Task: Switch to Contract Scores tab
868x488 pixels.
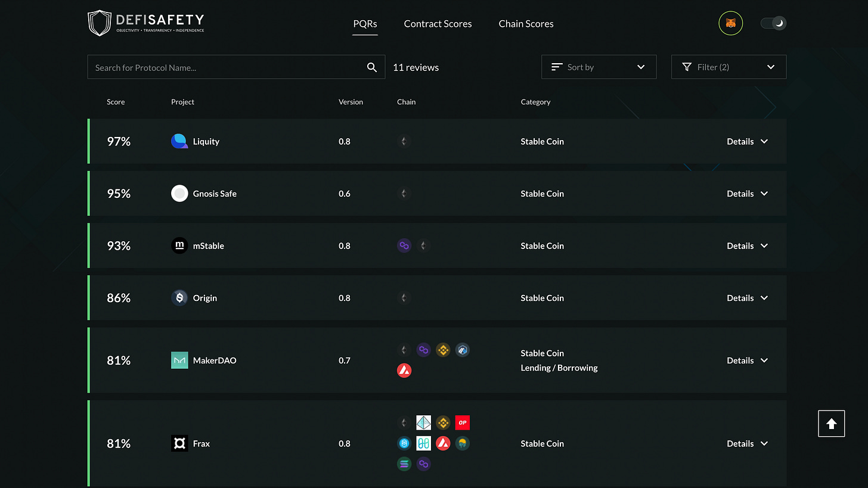Action: click(x=438, y=24)
